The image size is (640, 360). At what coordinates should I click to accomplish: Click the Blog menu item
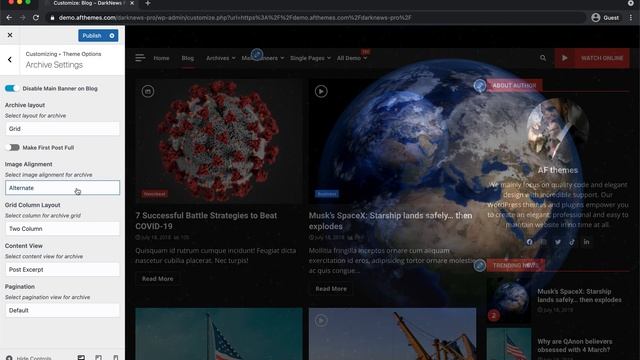click(x=188, y=58)
